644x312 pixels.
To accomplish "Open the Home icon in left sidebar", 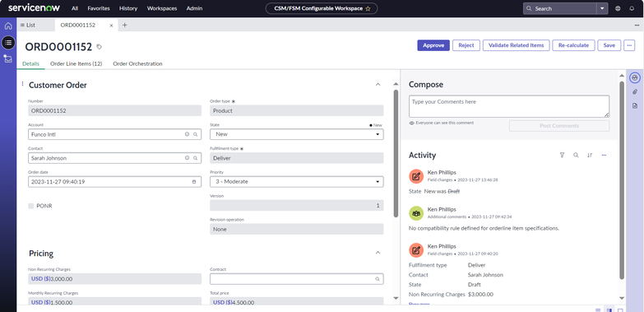I will 8,26.
